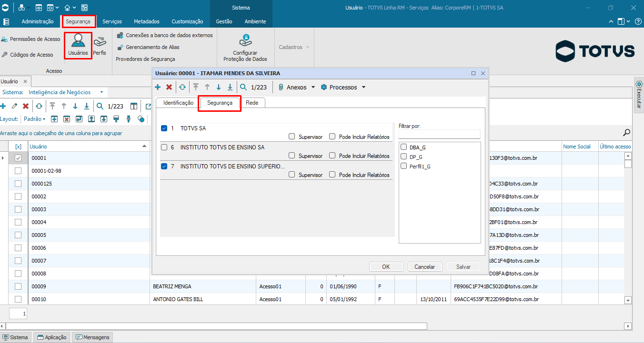Viewport: 644px width, 343px height.
Task: Click the column layout icon beside 1/223
Action: [134, 106]
